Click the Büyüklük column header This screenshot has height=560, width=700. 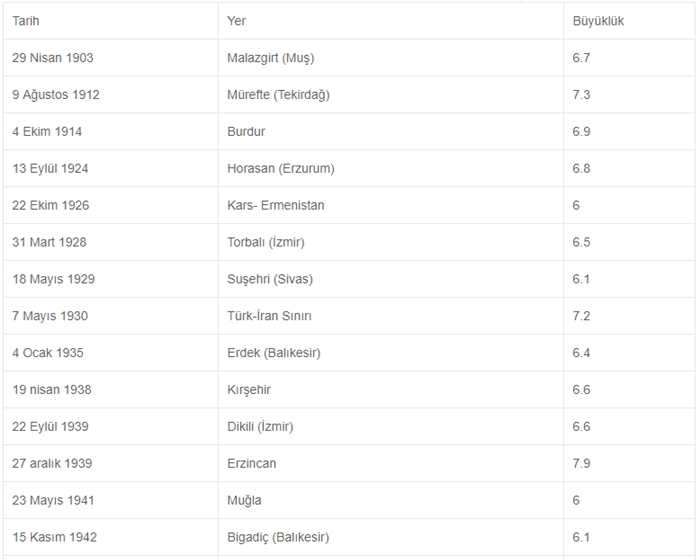pyautogui.click(x=598, y=21)
